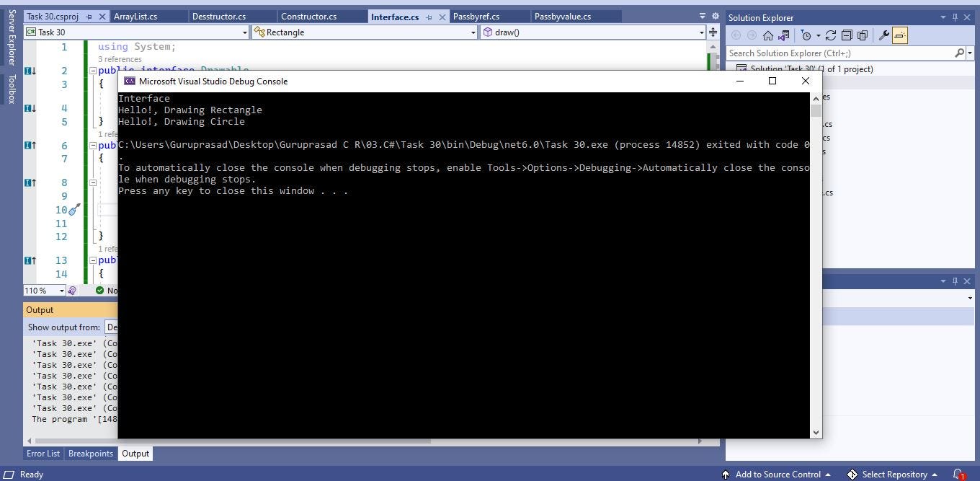This screenshot has width=980, height=481.
Task: Click the Debug Console title bar icon
Action: point(130,81)
